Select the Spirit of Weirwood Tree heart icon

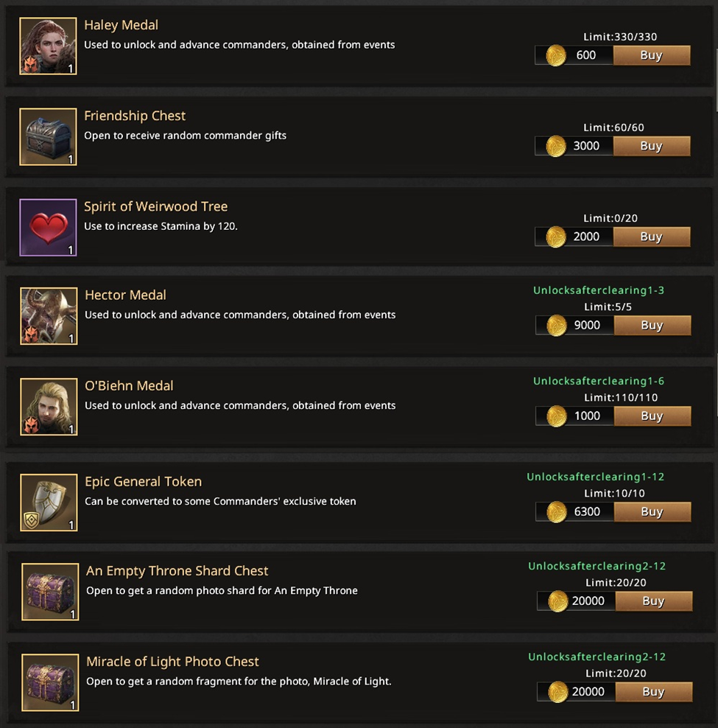[48, 228]
